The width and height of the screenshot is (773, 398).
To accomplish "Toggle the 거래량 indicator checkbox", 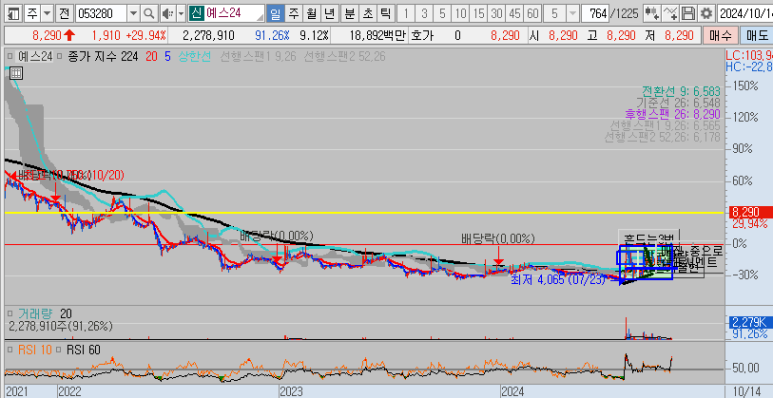I will click(x=11, y=313).
